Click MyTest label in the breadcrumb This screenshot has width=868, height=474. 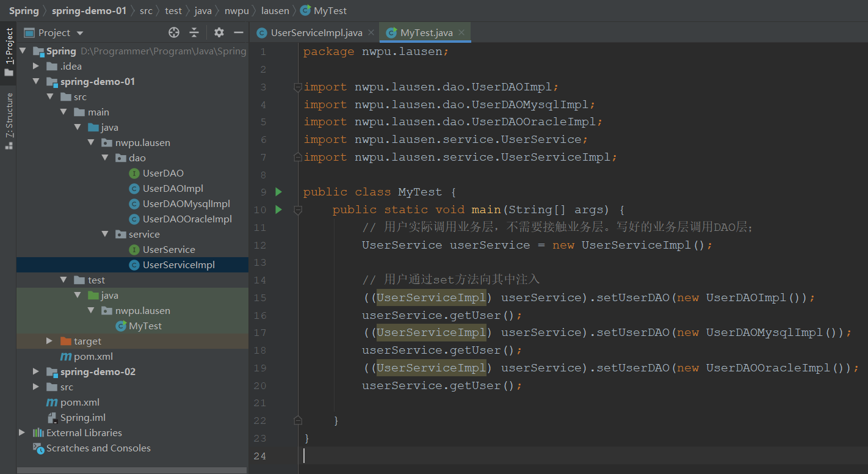[x=330, y=10]
